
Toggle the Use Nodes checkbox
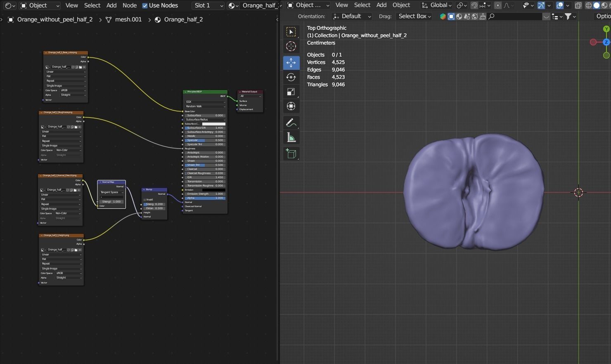[x=145, y=6]
